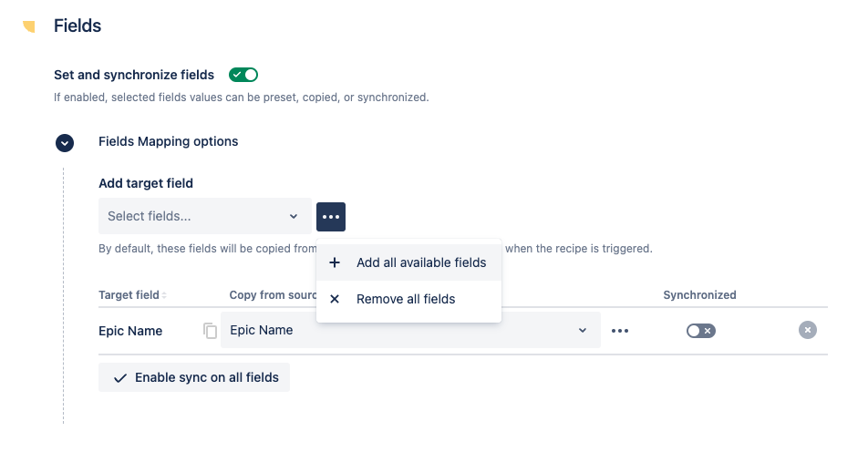The width and height of the screenshot is (868, 452).
Task: Disable Set and synchronize fields toggle
Action: (x=243, y=75)
